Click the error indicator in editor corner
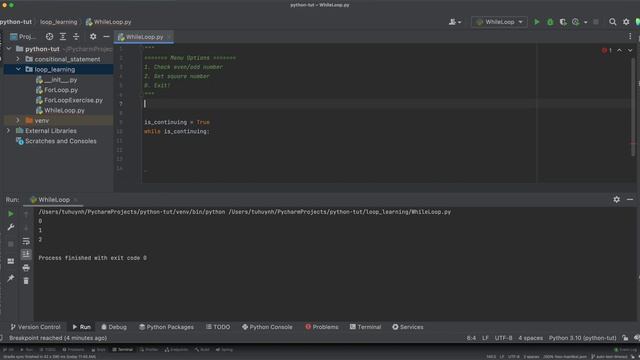This screenshot has height=360, width=640. pos(607,50)
